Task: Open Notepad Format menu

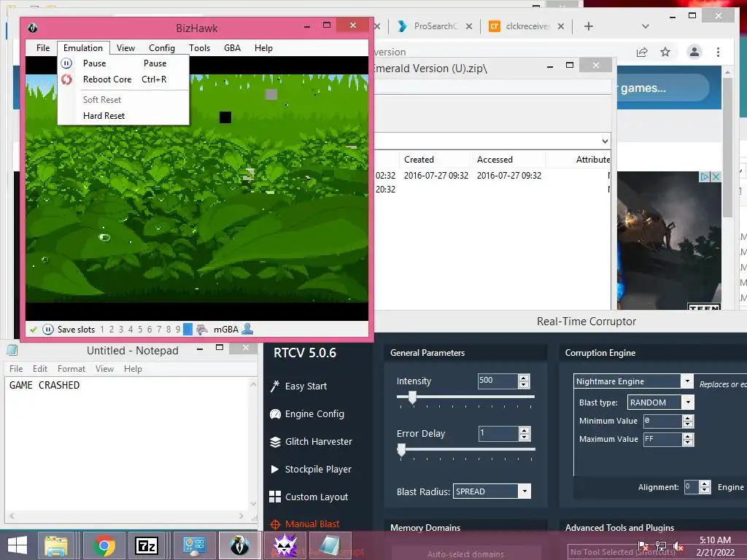Action: point(71,368)
